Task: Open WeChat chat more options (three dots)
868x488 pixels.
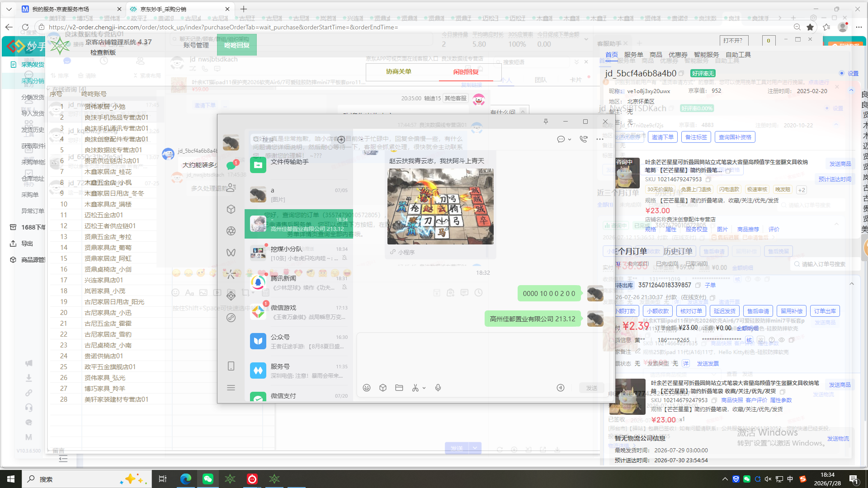Action: pos(600,139)
